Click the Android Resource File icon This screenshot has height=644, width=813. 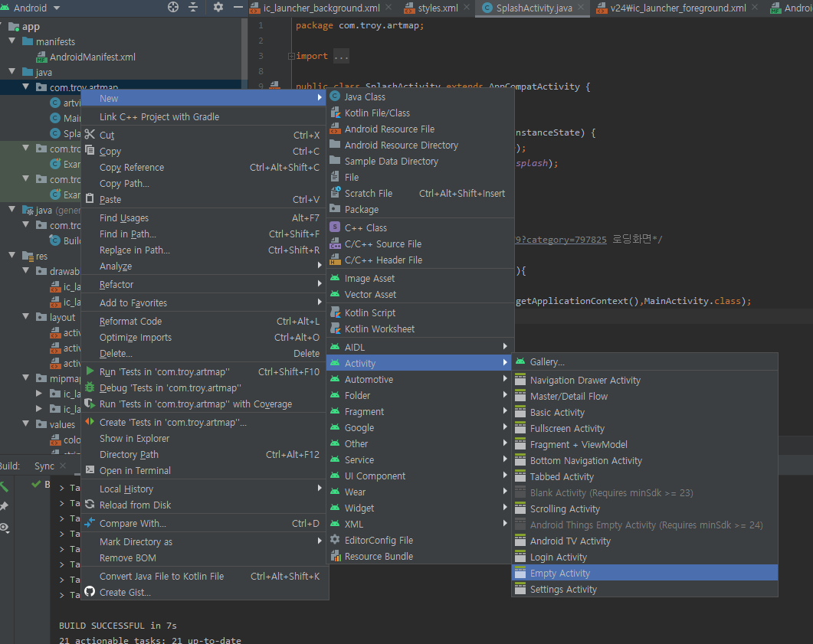[x=335, y=128]
